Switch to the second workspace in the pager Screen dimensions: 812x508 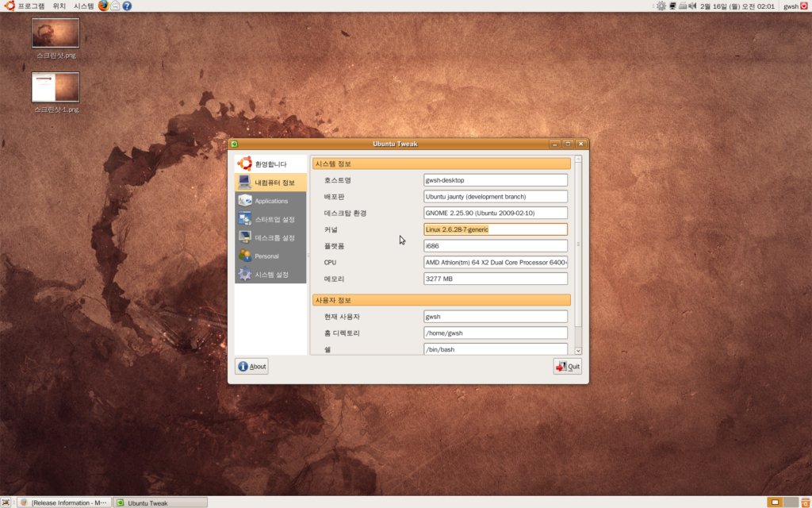pyautogui.click(x=791, y=502)
